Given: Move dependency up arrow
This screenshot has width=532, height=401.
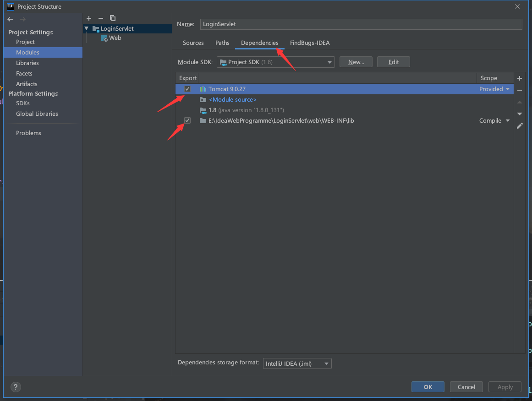Looking at the screenshot, I should click(x=520, y=102).
